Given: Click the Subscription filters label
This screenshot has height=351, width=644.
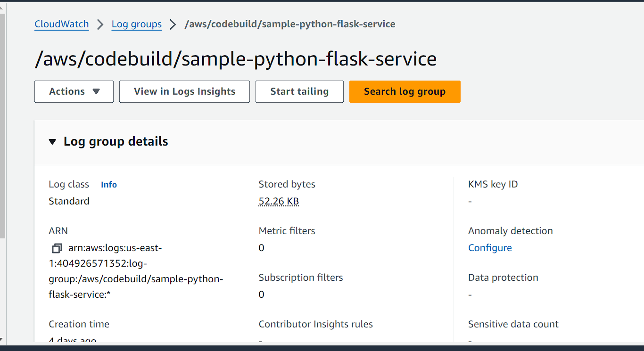Looking at the screenshot, I should [x=301, y=278].
